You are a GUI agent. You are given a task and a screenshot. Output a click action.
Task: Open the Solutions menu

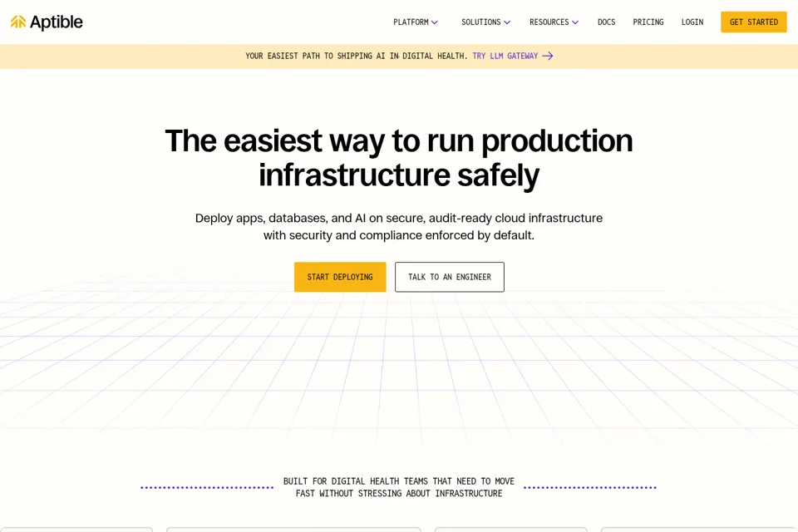(x=481, y=22)
